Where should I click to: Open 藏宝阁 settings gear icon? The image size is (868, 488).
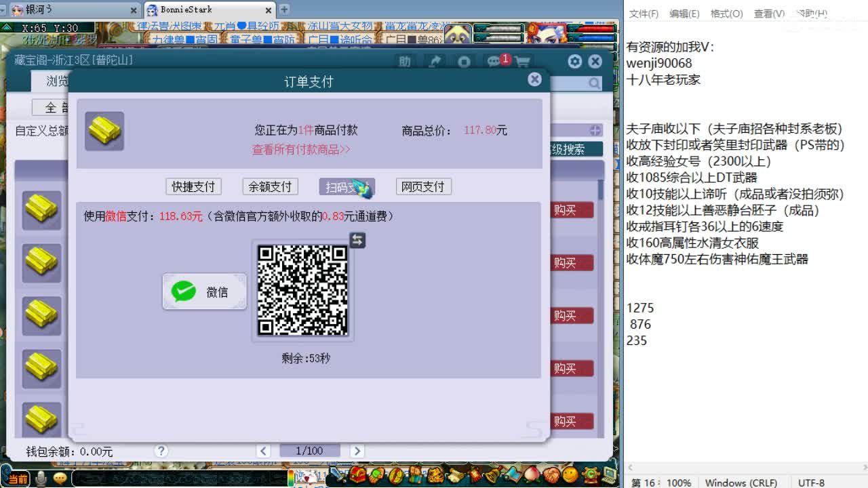575,62
